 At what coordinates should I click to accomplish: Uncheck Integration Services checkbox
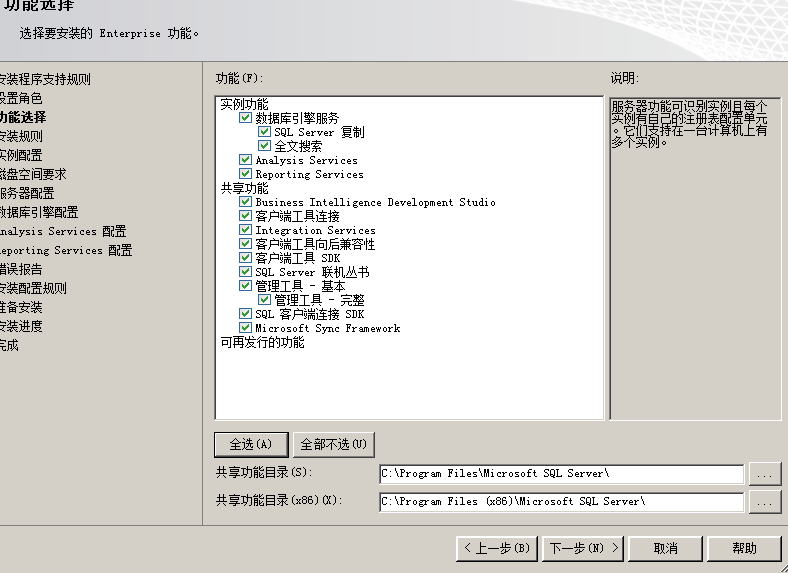(x=245, y=230)
